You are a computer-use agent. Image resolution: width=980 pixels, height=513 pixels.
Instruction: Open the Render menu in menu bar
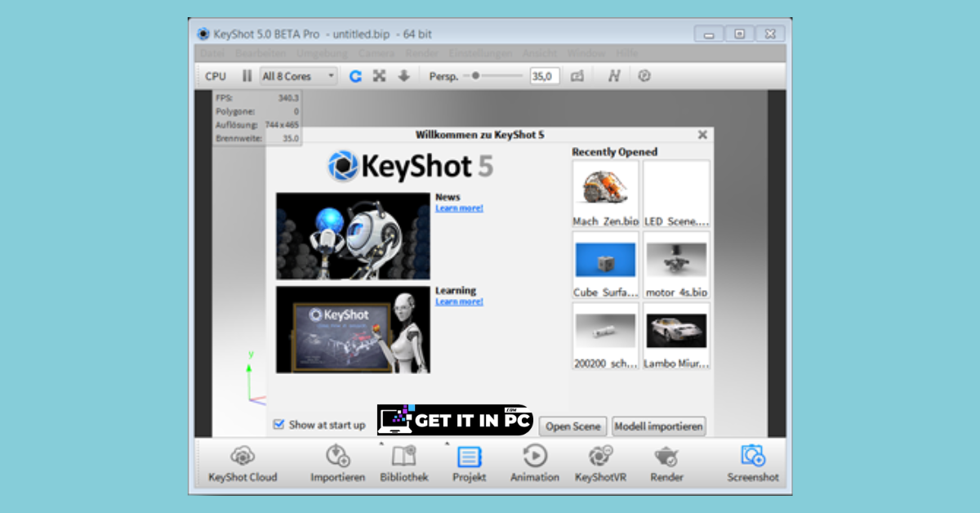click(421, 53)
